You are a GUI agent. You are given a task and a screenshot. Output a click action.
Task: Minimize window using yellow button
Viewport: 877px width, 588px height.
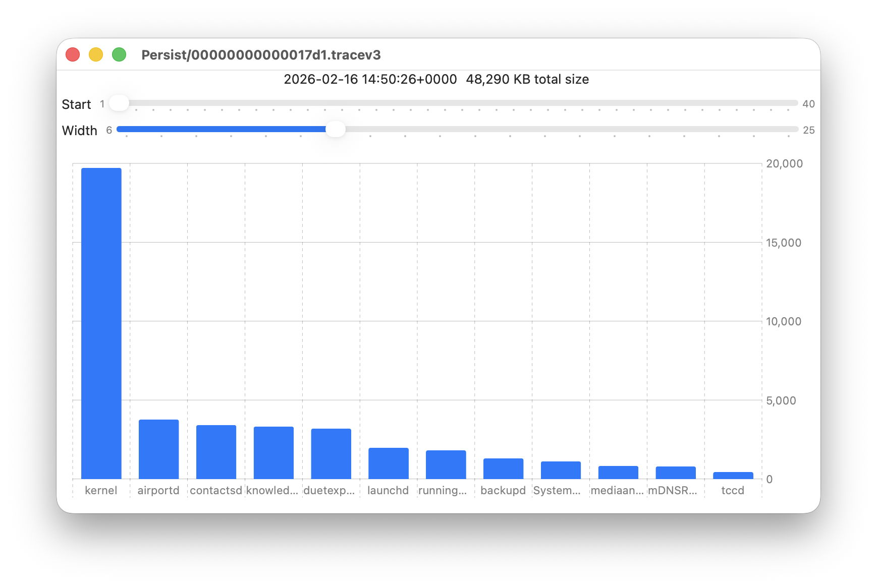[96, 54]
